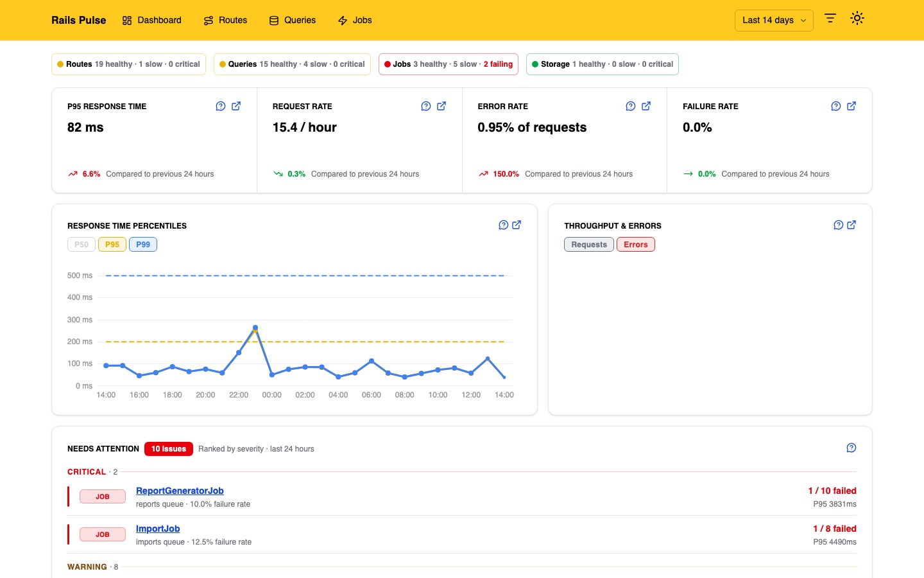Open the Routes health status pill
924x578 pixels.
point(128,64)
